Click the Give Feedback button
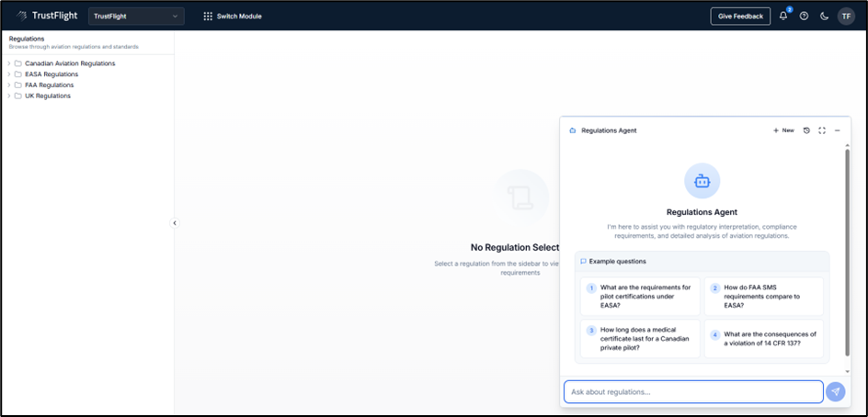 click(x=740, y=16)
